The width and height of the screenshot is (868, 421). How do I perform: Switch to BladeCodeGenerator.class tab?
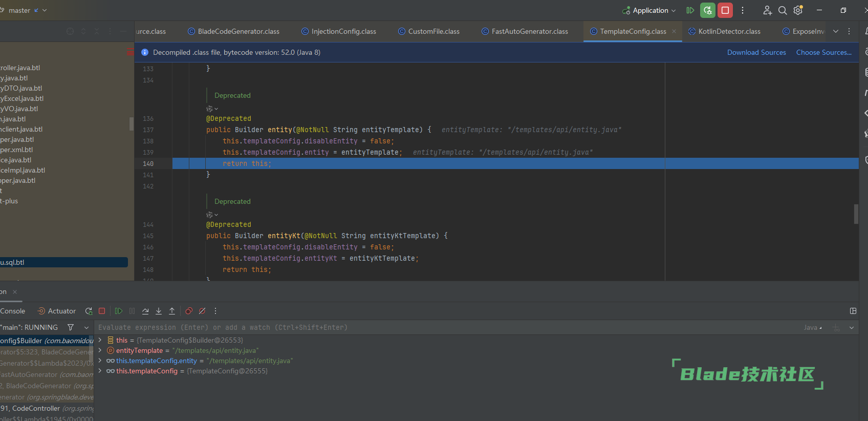click(x=233, y=31)
